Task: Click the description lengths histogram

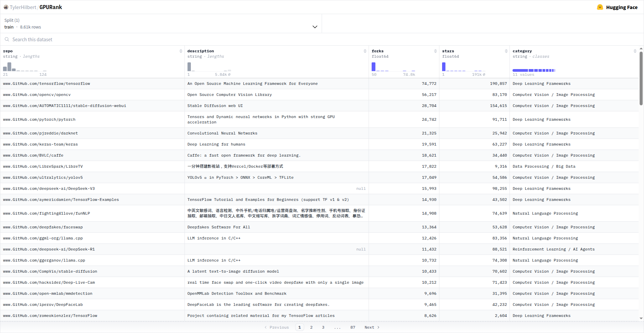Action: 209,66
